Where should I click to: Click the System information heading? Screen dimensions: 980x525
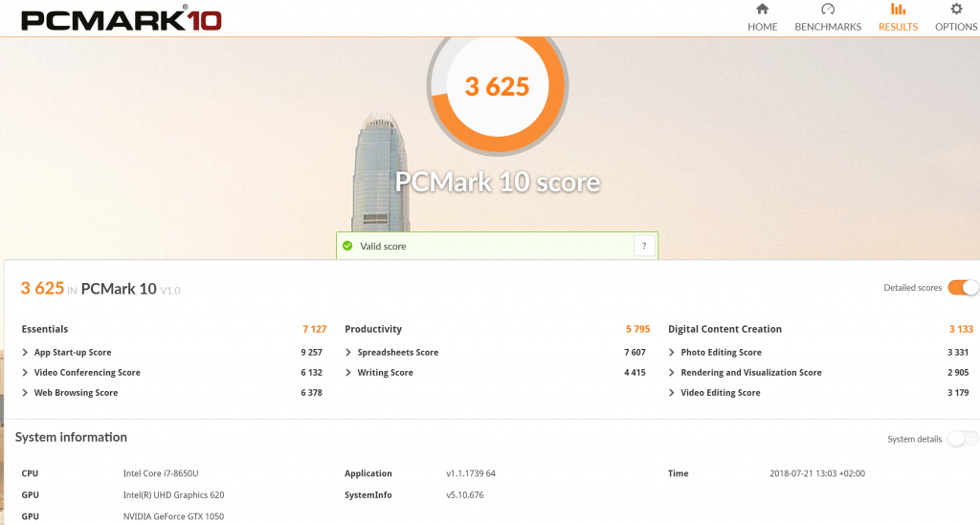tap(71, 437)
